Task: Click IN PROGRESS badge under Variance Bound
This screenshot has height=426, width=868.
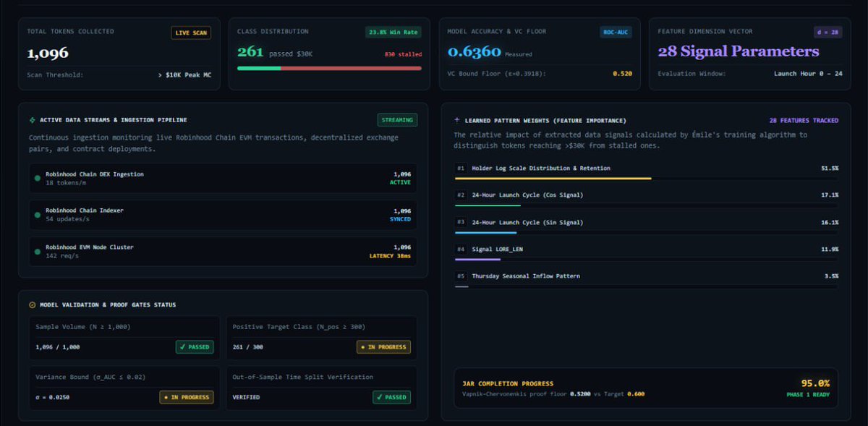Action: pos(187,397)
